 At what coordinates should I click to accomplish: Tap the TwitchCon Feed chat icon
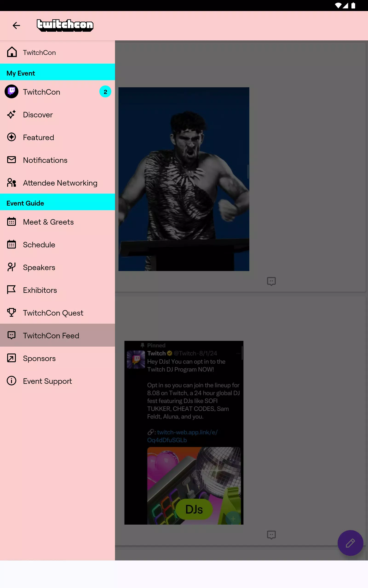[11, 335]
